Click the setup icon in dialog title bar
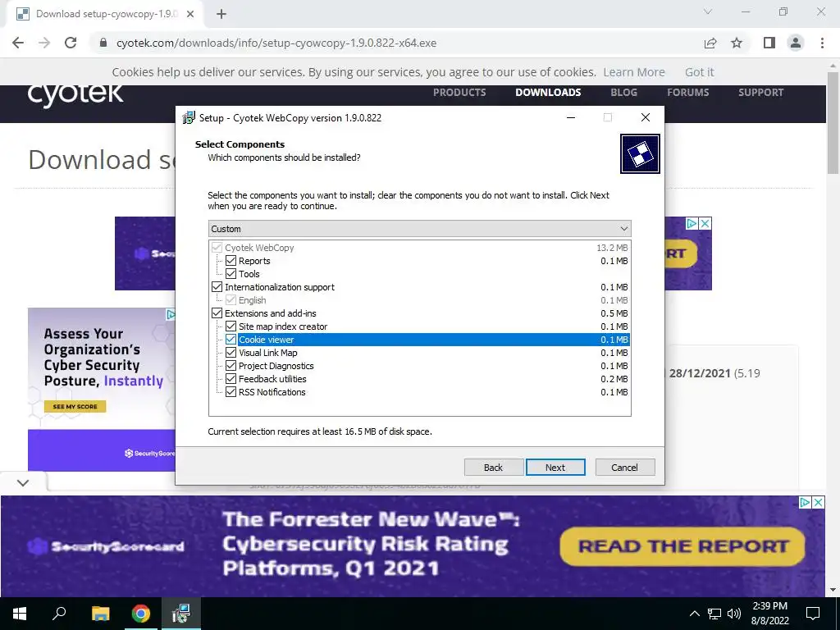Viewport: 840px width, 630px height. coord(189,117)
